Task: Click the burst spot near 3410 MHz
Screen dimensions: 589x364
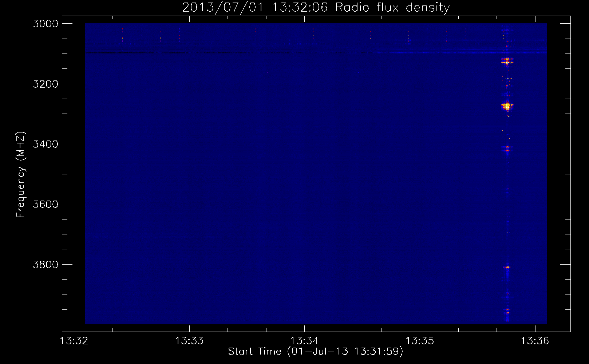Action: [507, 149]
